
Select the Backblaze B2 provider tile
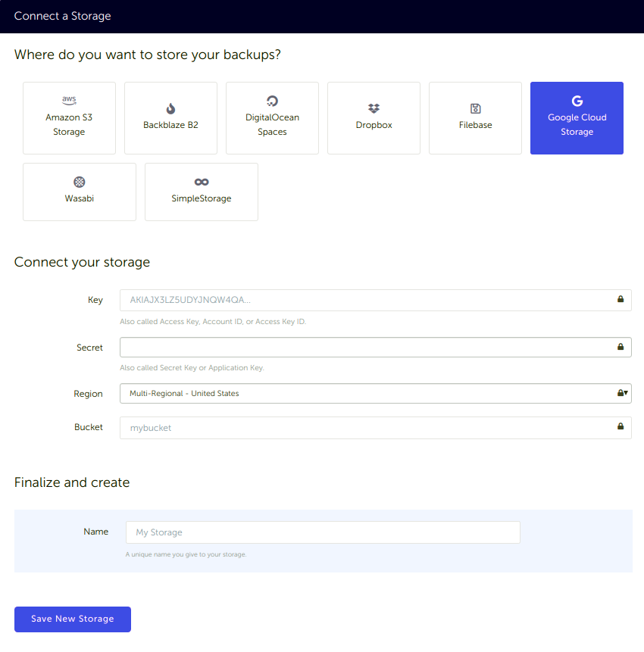tap(170, 118)
